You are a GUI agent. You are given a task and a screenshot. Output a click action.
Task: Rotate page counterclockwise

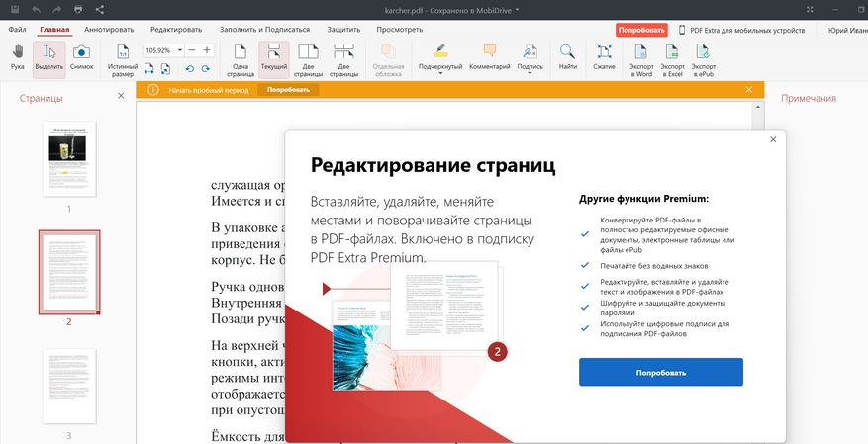190,68
